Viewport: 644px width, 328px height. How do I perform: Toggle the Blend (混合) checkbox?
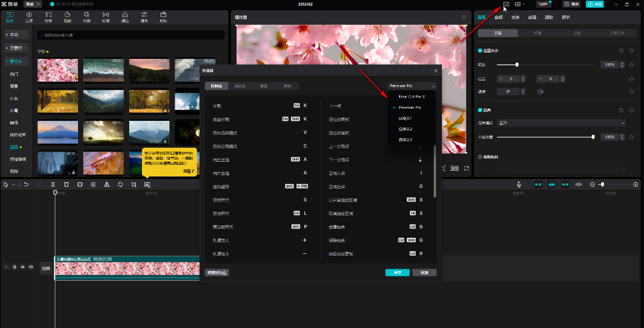coord(481,109)
